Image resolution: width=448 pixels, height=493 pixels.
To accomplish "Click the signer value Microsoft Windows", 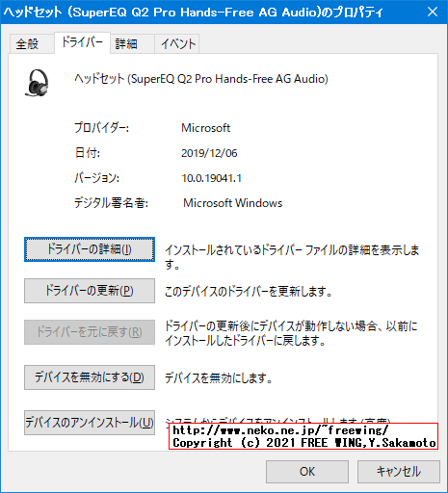I will tap(232, 203).
